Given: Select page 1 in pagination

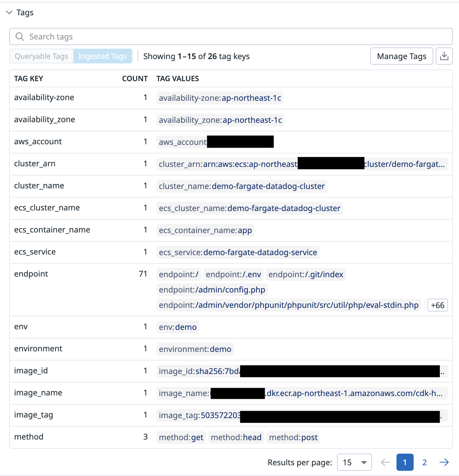Looking at the screenshot, I should [405, 462].
